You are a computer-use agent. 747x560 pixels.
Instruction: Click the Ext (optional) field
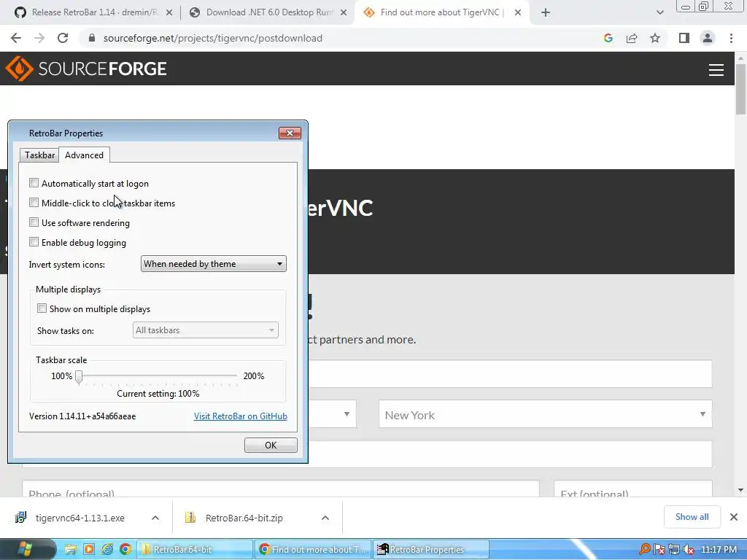[x=633, y=489]
